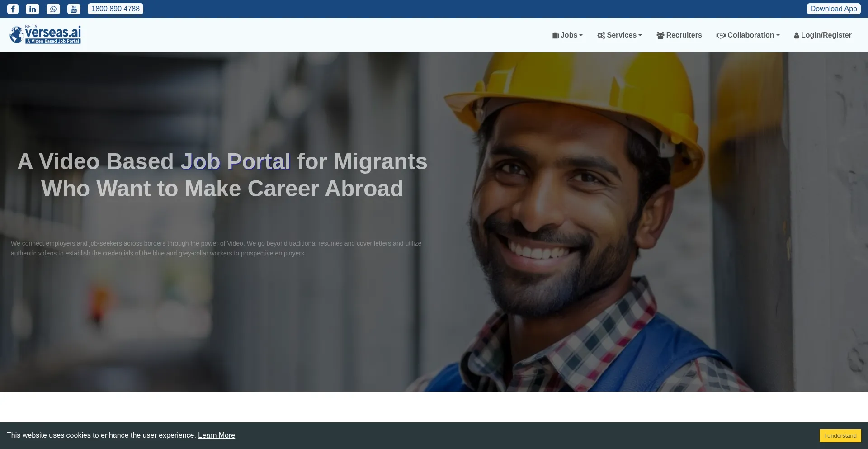Open the Recruiters menu item
868x449 pixels.
pyautogui.click(x=684, y=35)
